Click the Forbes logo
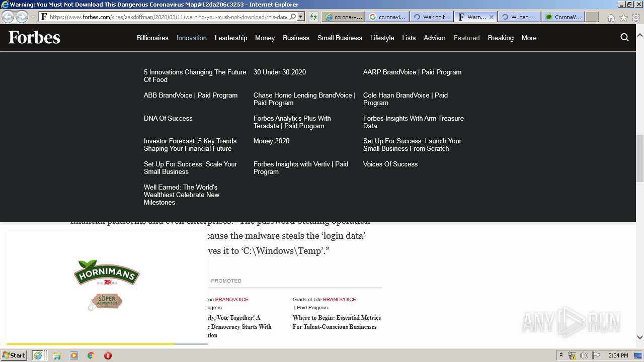Screen dimensions: 644x362 click(x=34, y=38)
